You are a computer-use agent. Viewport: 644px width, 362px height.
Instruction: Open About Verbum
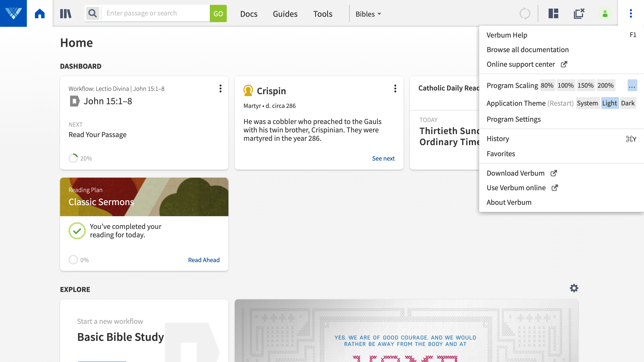point(561,202)
